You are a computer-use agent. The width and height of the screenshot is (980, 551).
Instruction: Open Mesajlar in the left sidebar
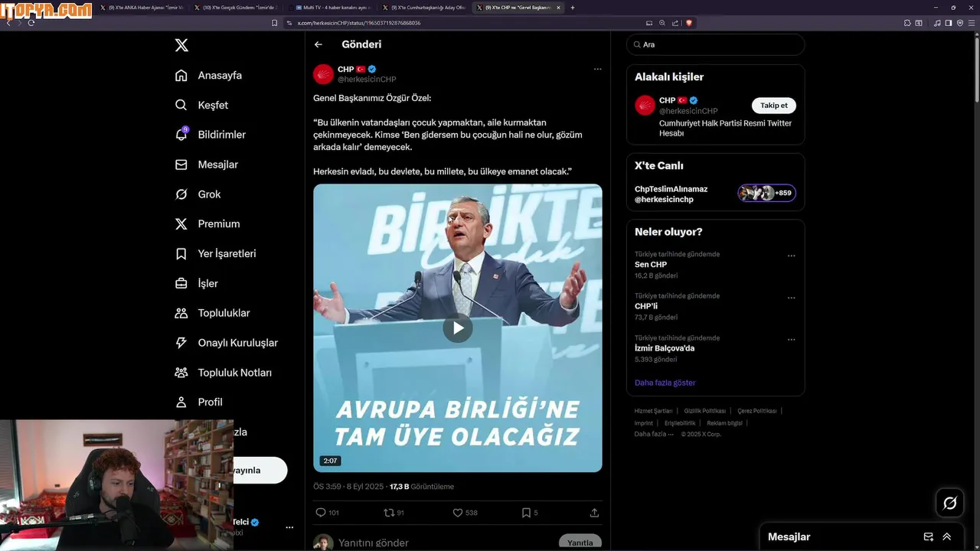206,165
